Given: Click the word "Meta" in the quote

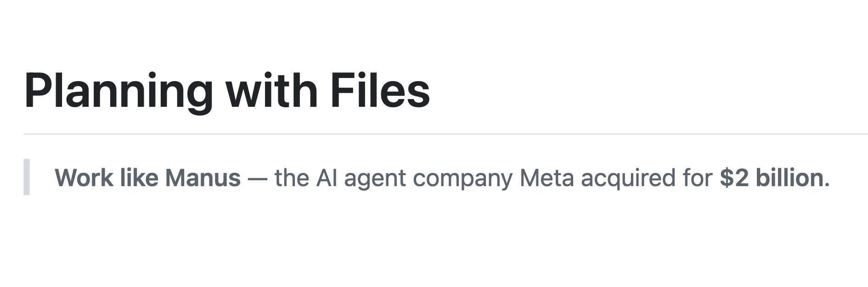Looking at the screenshot, I should pos(547,178).
